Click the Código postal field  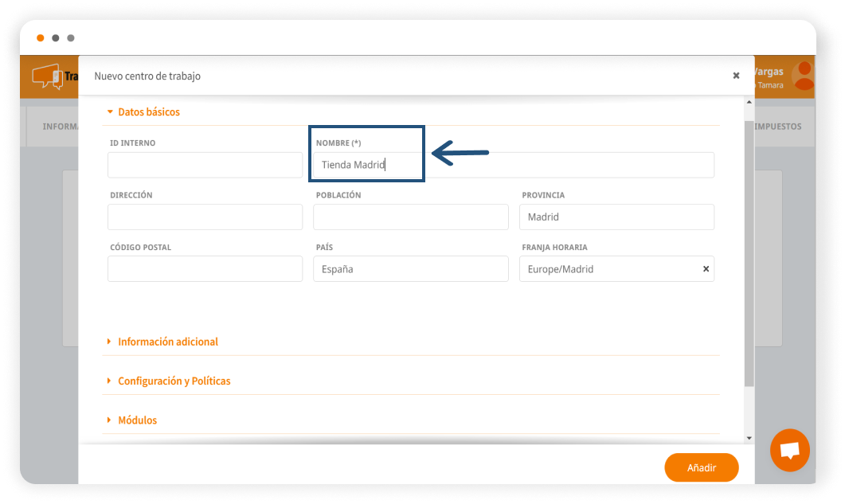[x=205, y=269]
